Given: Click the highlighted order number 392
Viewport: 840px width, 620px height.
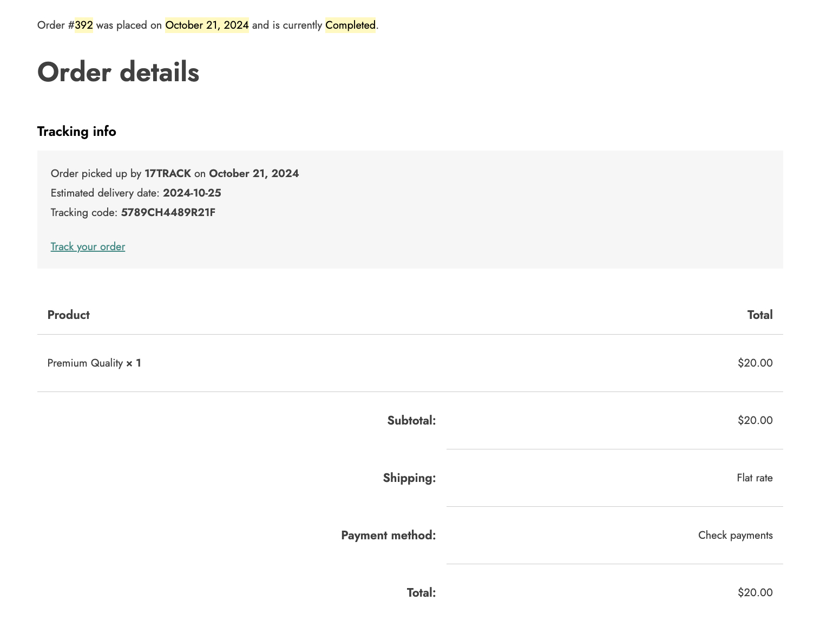Looking at the screenshot, I should [84, 25].
